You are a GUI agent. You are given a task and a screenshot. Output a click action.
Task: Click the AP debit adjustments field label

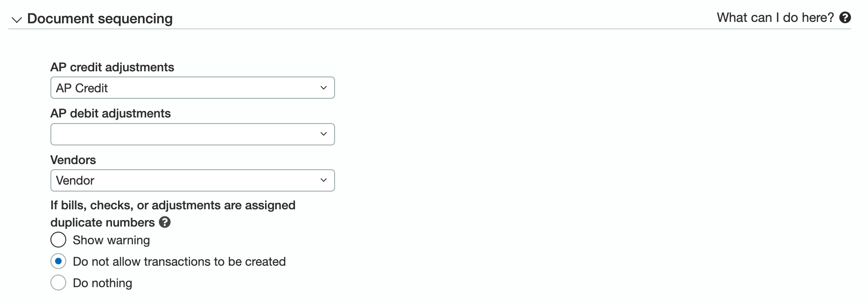click(111, 113)
